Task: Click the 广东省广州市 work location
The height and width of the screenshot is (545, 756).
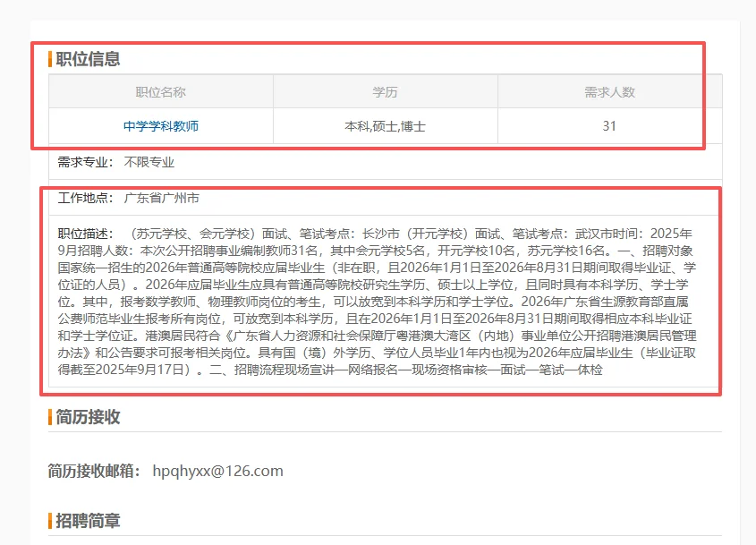Action: [162, 198]
